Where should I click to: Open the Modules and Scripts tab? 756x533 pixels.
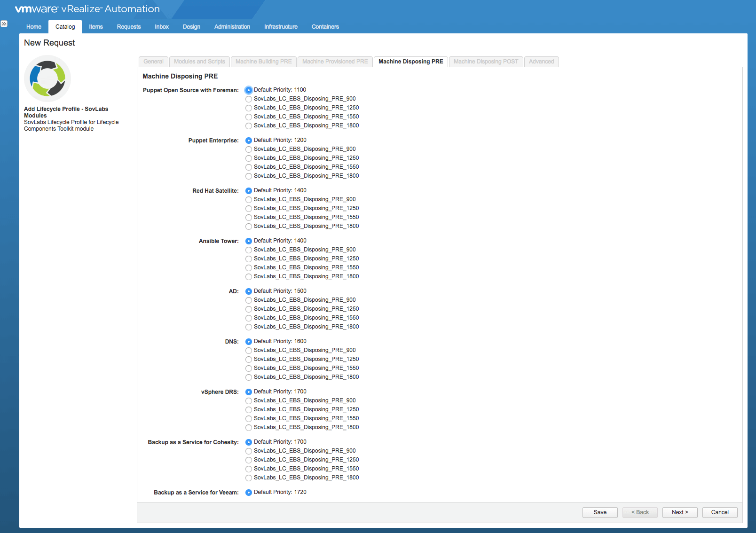(x=199, y=62)
